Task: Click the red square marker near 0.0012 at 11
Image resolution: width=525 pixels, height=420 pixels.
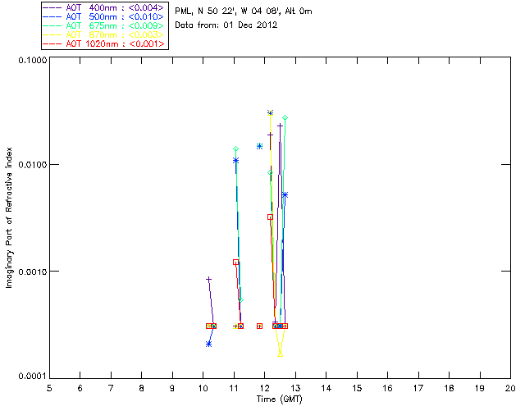Action: [x=235, y=262]
